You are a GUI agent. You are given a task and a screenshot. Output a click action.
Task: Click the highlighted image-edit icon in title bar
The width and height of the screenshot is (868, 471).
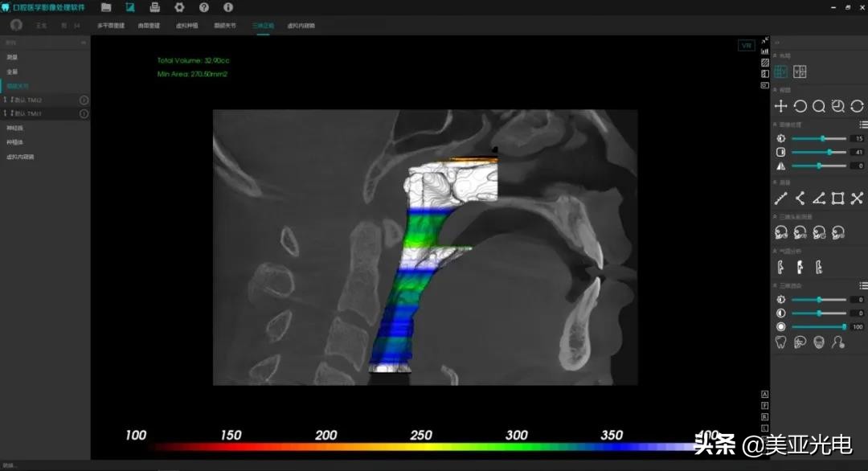point(130,7)
